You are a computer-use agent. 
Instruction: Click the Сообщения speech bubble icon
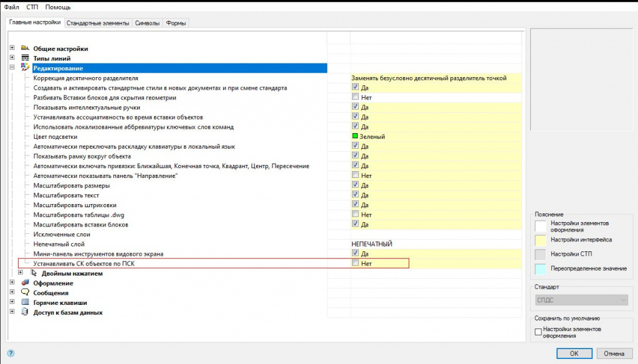pyautogui.click(x=25, y=292)
